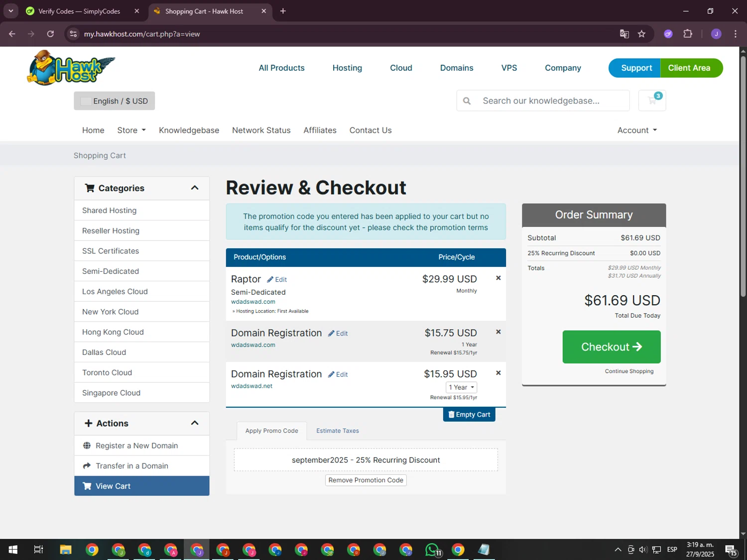Viewport: 747px width, 560px height.
Task: Open the Account dropdown menu
Action: click(x=637, y=130)
